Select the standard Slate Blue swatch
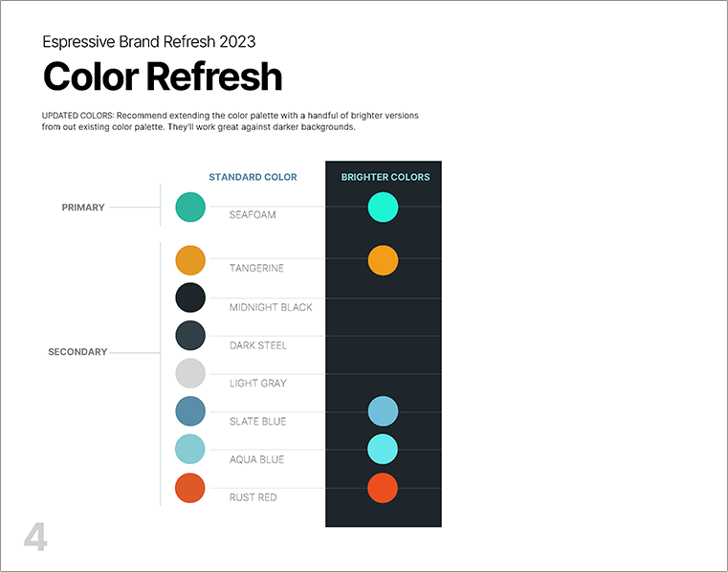The height and width of the screenshot is (572, 728). tap(190, 411)
